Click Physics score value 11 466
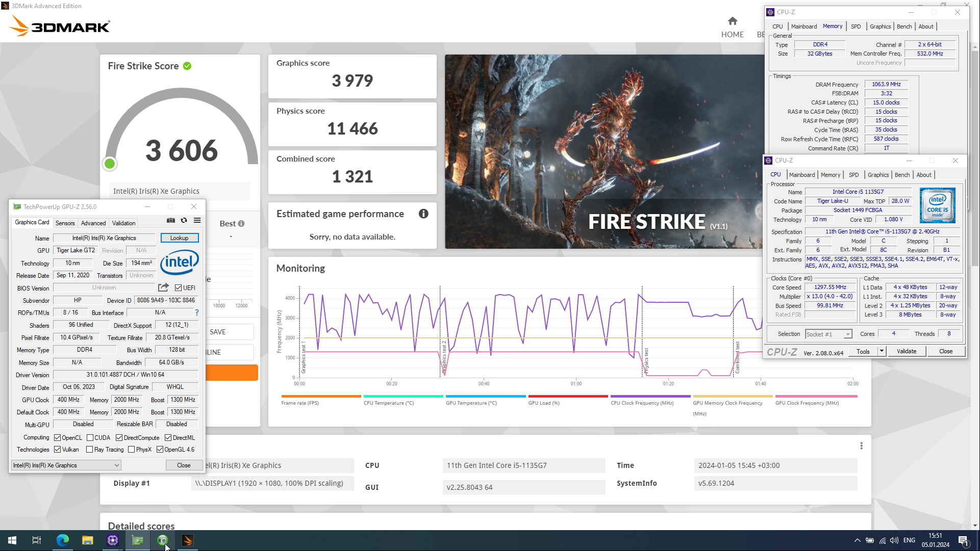This screenshot has width=980, height=551. (x=353, y=129)
